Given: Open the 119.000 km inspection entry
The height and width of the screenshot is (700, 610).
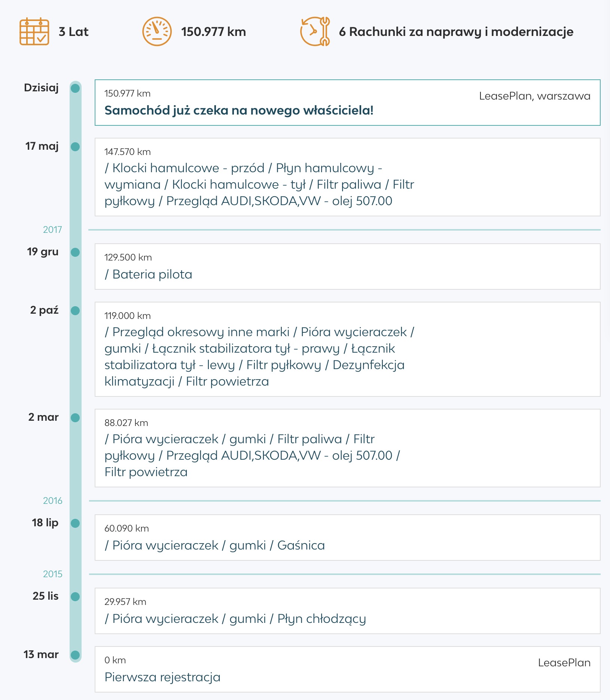Looking at the screenshot, I should pos(348,349).
